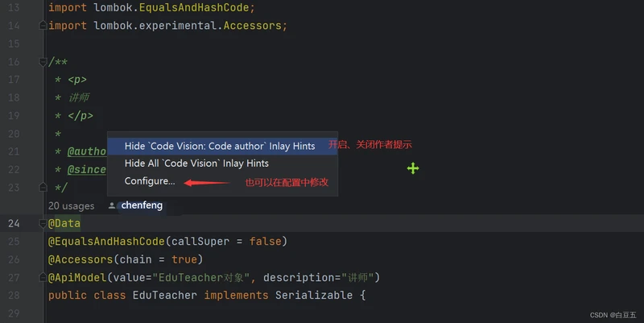Open Configure... from the context menu
Image resolution: width=644 pixels, height=323 pixels.
149,181
